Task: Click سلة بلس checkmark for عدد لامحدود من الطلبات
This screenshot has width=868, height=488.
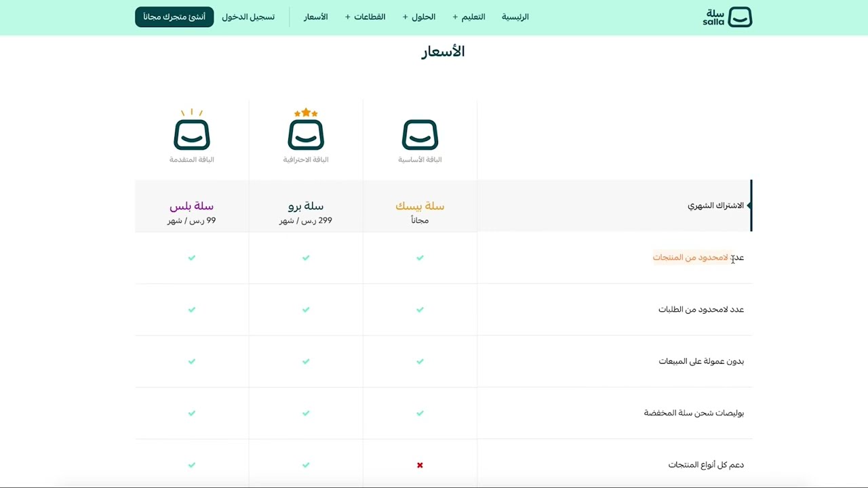Action: tap(192, 309)
